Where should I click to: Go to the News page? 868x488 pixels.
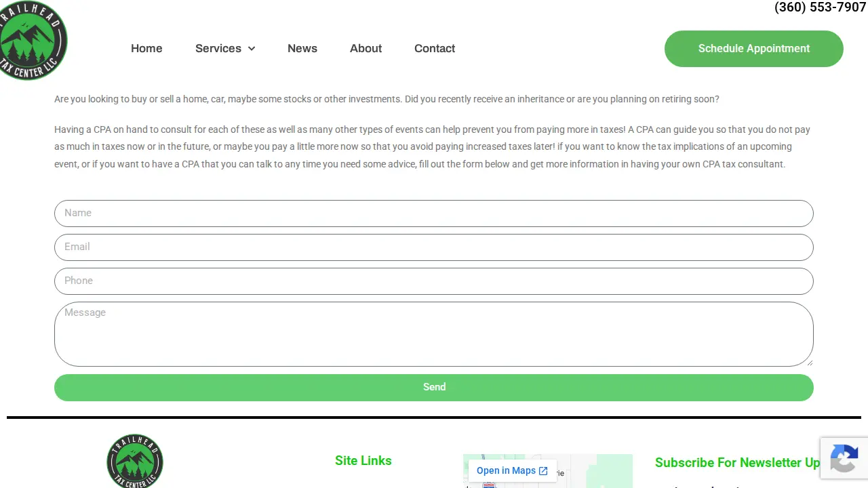pyautogui.click(x=302, y=48)
